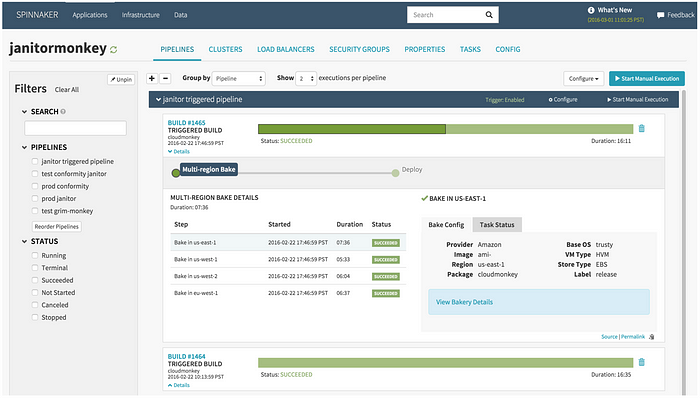Click the Start Manual Execution button
The height and width of the screenshot is (398, 700).
pos(646,79)
